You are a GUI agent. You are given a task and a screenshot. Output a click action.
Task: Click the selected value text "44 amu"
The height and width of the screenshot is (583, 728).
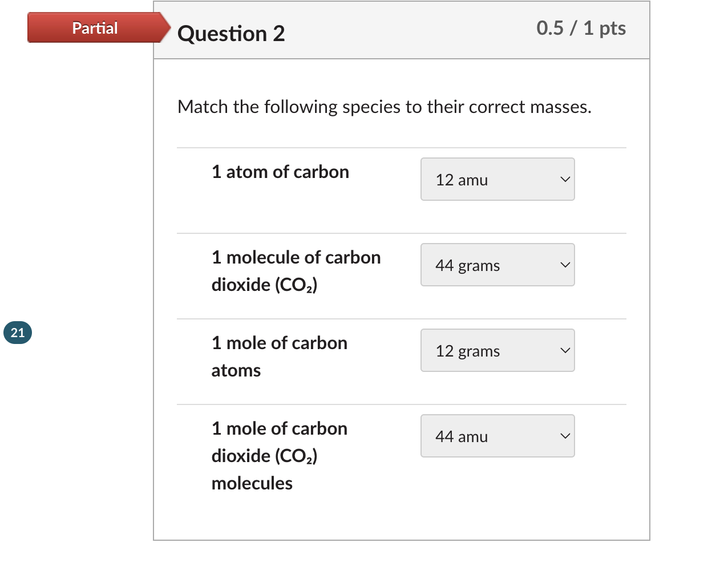coord(462,437)
